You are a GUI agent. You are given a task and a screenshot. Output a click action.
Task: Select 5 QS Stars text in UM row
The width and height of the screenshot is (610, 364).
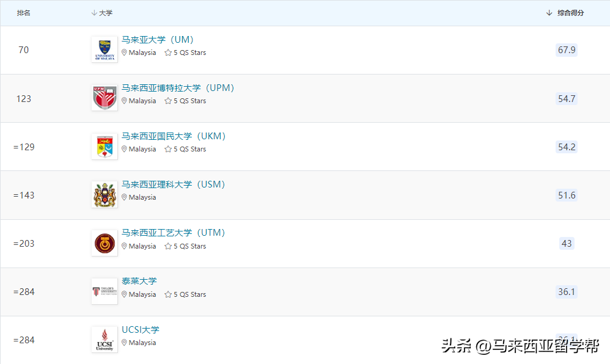pyautogui.click(x=190, y=53)
